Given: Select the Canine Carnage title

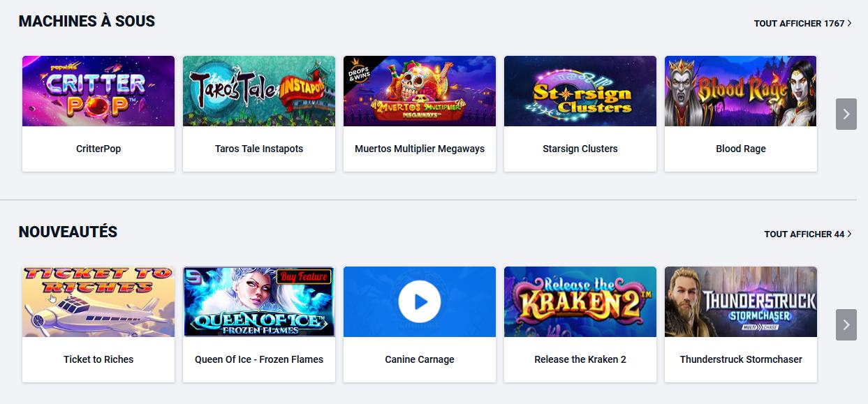Looking at the screenshot, I should [420, 359].
